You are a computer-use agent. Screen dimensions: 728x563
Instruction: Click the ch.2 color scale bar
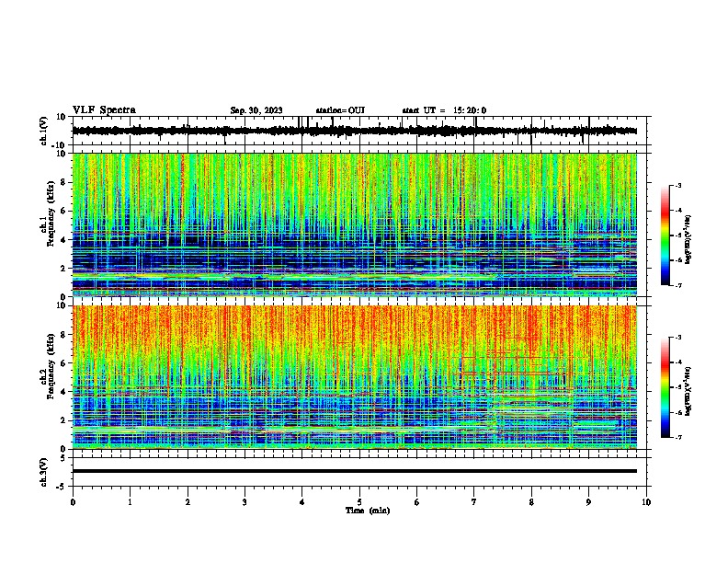[665, 387]
